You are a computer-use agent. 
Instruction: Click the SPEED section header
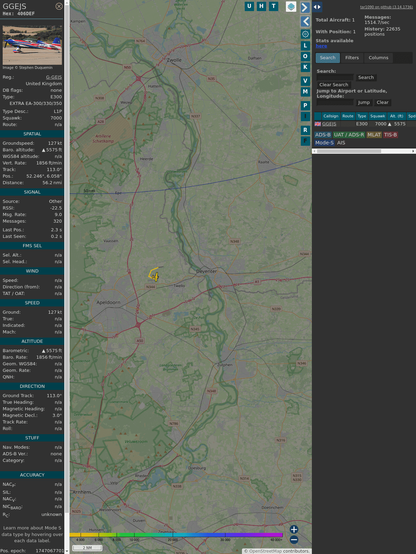click(x=32, y=303)
